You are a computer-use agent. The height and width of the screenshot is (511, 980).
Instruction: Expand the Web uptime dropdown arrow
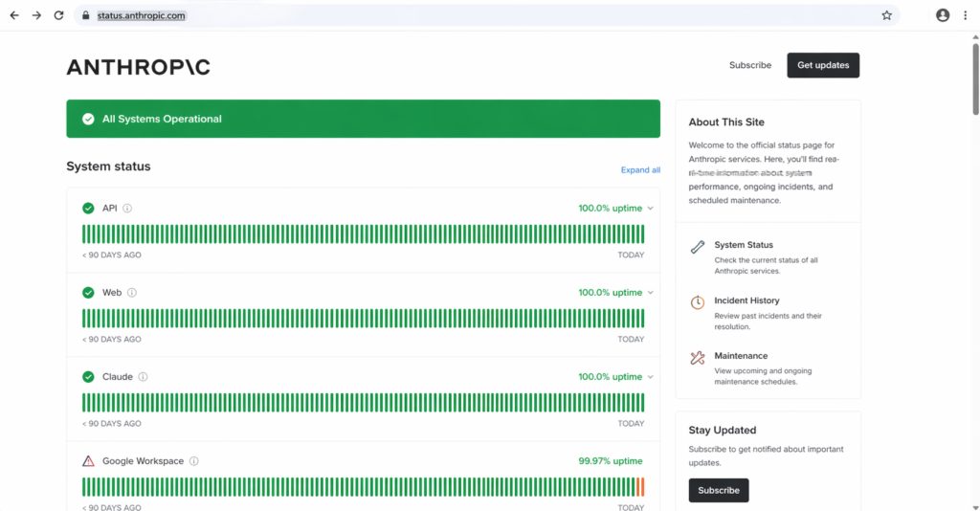coord(650,293)
